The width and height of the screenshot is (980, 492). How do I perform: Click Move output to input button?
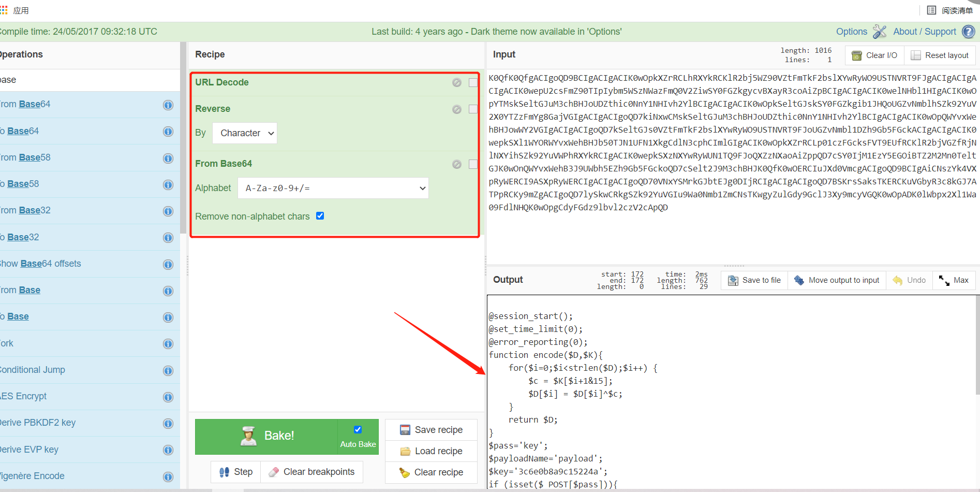tap(837, 280)
